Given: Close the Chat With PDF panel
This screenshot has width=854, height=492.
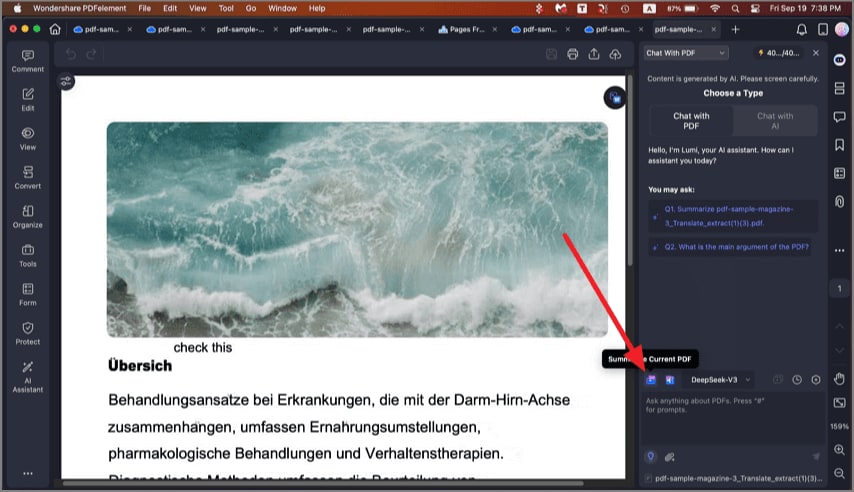Looking at the screenshot, I should click(x=815, y=53).
